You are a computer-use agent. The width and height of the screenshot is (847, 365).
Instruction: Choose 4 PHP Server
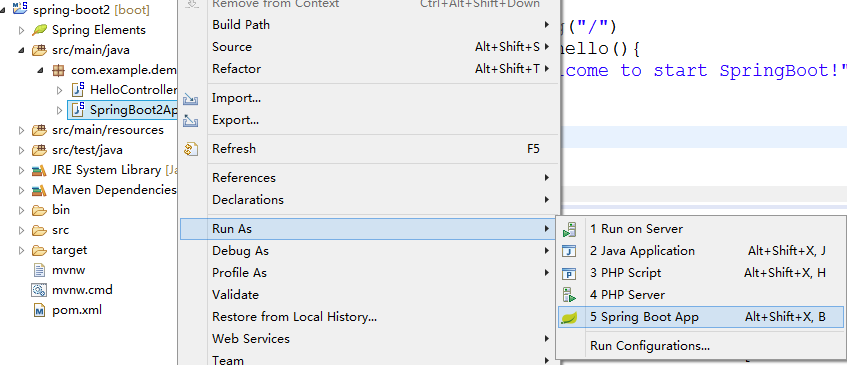point(701,295)
